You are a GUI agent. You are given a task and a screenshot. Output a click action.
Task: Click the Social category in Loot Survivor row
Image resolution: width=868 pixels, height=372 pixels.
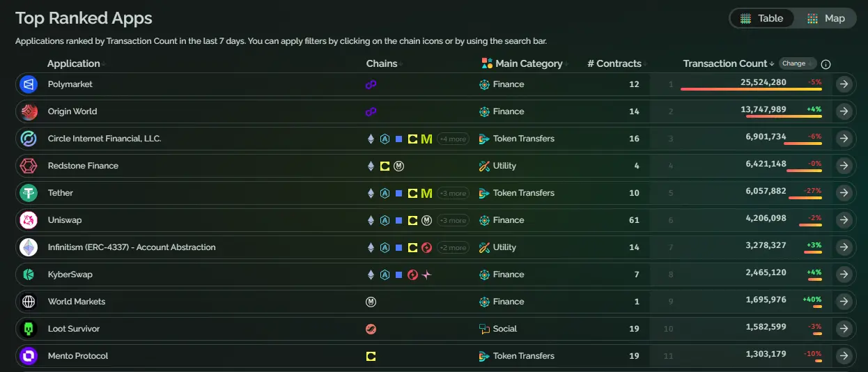(504, 329)
